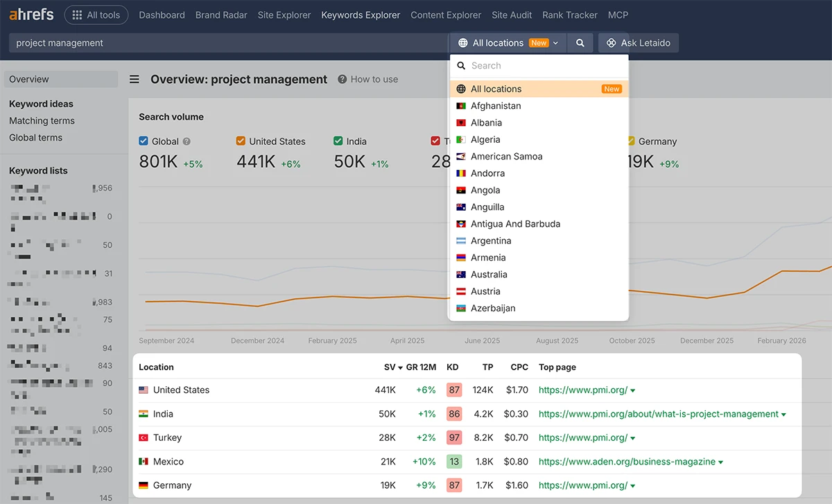Screen dimensions: 832x504
Task: Select Antigua And Barbuda as location
Action: coord(539,224)
